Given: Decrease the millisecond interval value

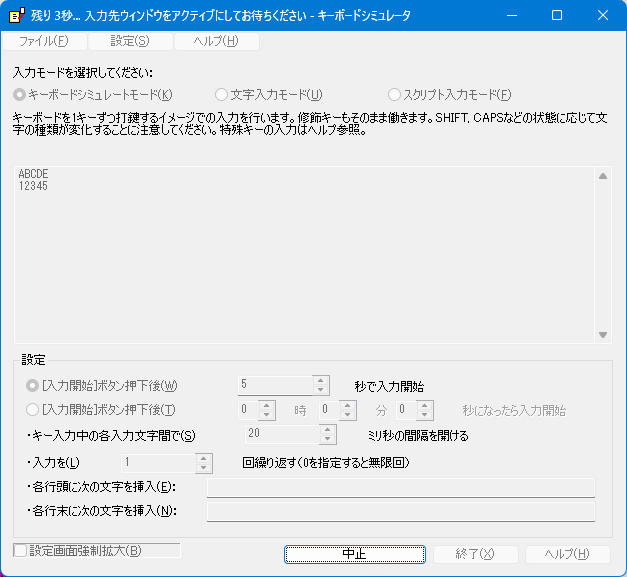Looking at the screenshot, I should tap(328, 439).
